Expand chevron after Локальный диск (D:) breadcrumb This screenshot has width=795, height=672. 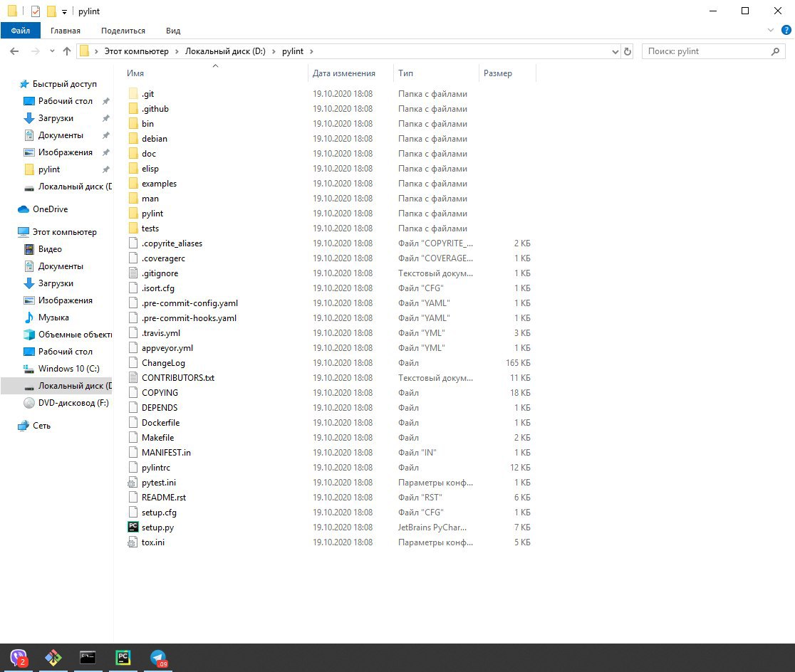[274, 51]
